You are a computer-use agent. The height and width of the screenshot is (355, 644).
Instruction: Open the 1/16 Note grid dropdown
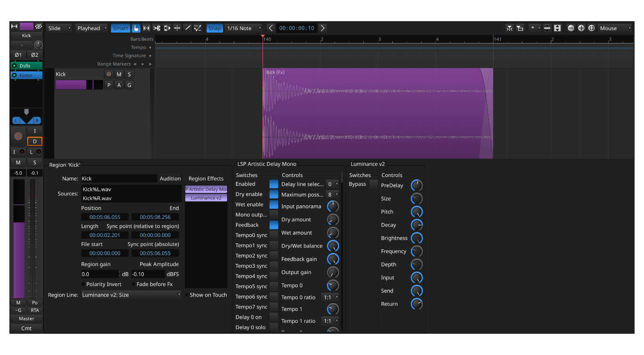243,28
